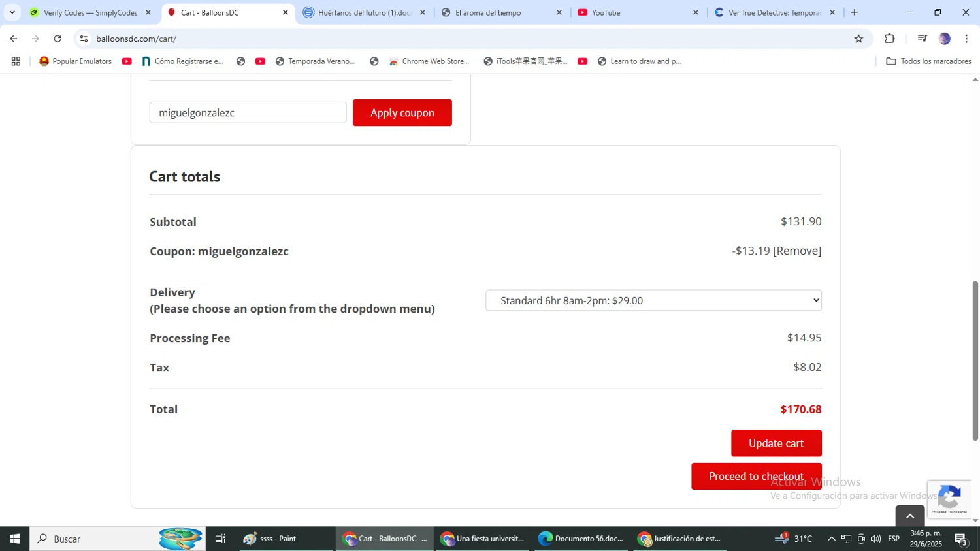The image size is (980, 551).
Task: Click the Apply coupon button
Action: click(402, 112)
